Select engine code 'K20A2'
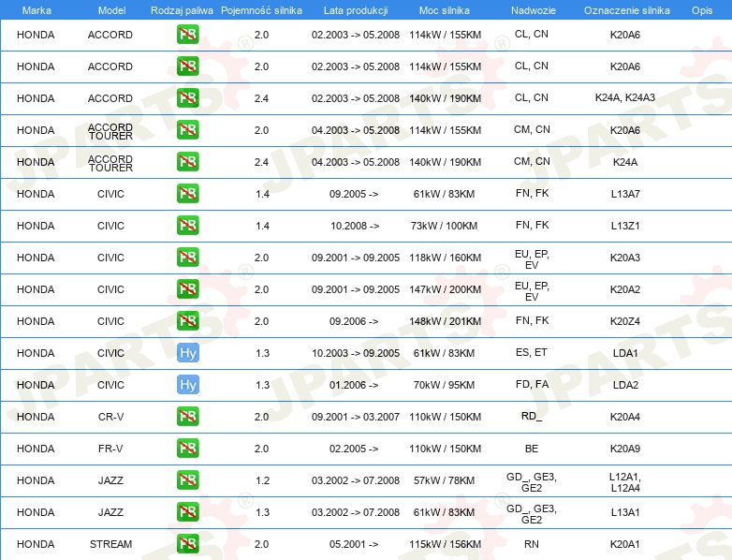The image size is (732, 560). click(x=625, y=289)
